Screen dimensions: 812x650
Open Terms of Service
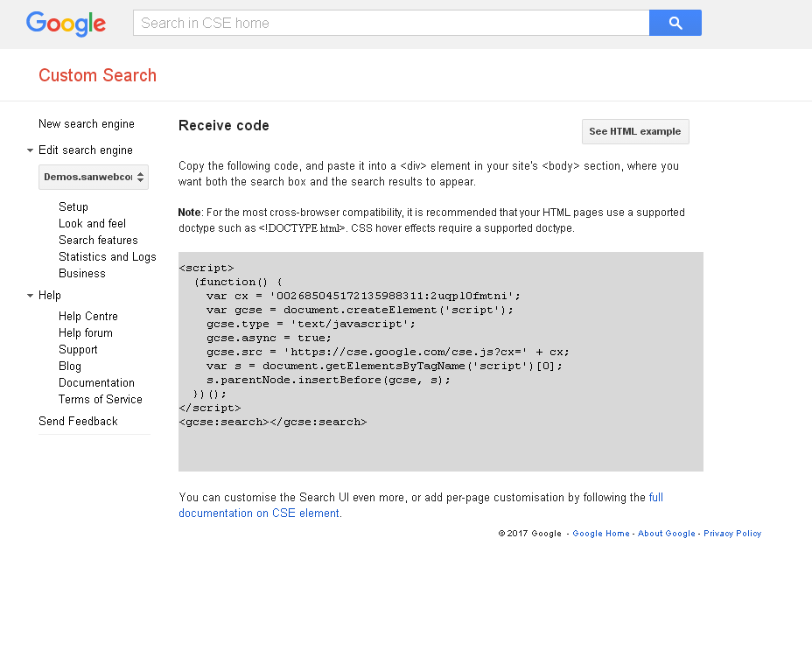(x=101, y=399)
